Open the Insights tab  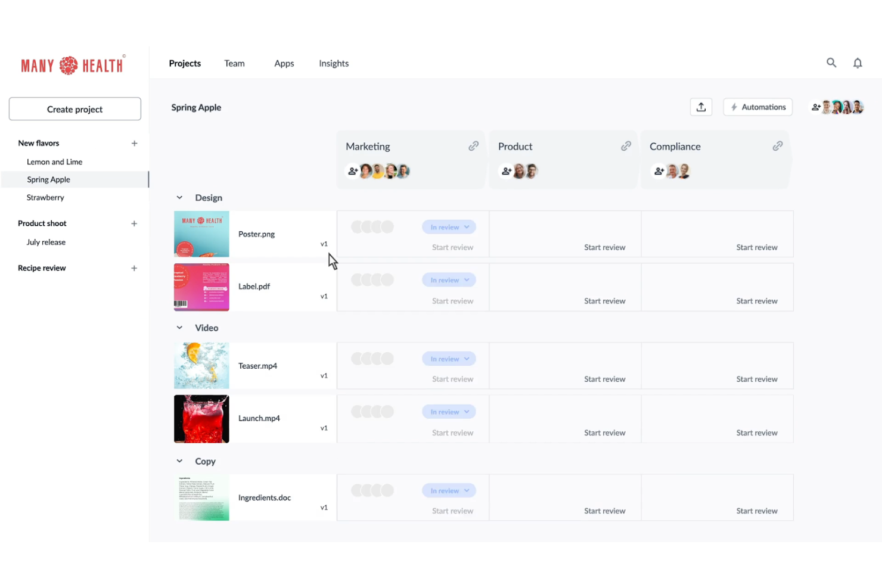pos(334,63)
